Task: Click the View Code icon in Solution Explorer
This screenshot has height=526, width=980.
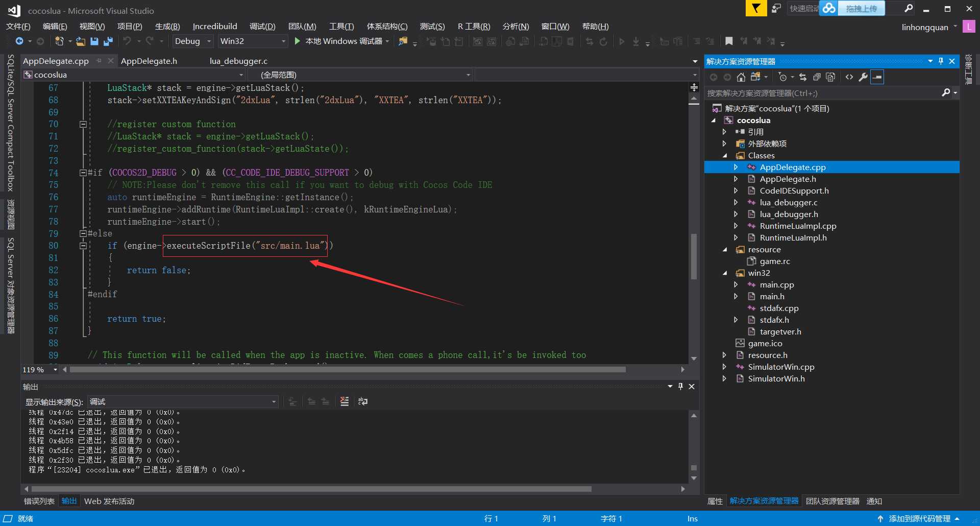Action: coord(849,77)
